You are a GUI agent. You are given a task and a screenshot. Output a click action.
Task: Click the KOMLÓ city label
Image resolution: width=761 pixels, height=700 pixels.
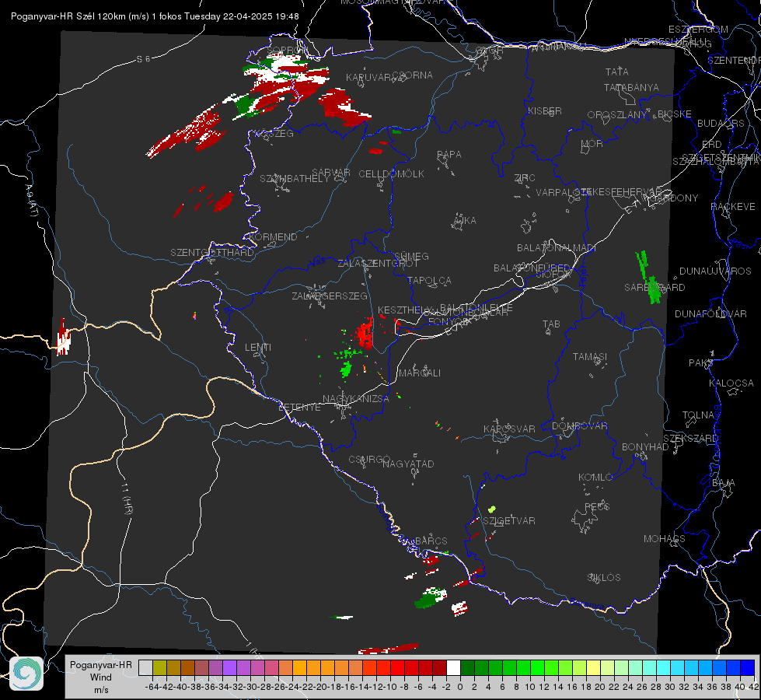coord(595,477)
